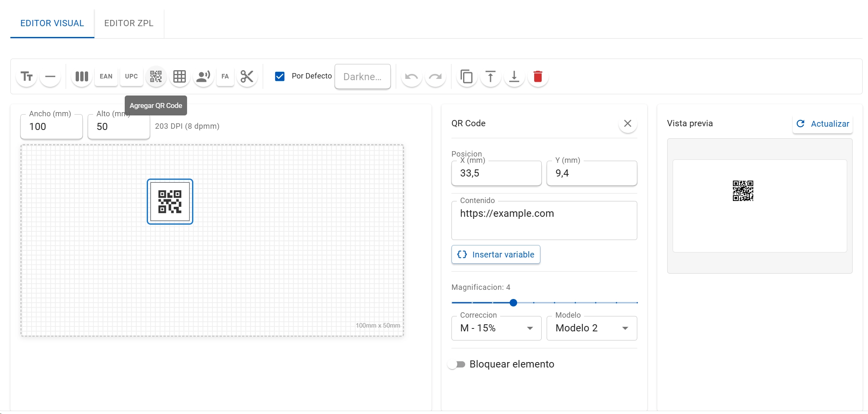The width and height of the screenshot is (868, 414).
Task: Click the 100mm x 50mm canvas label
Action: pyautogui.click(x=378, y=326)
